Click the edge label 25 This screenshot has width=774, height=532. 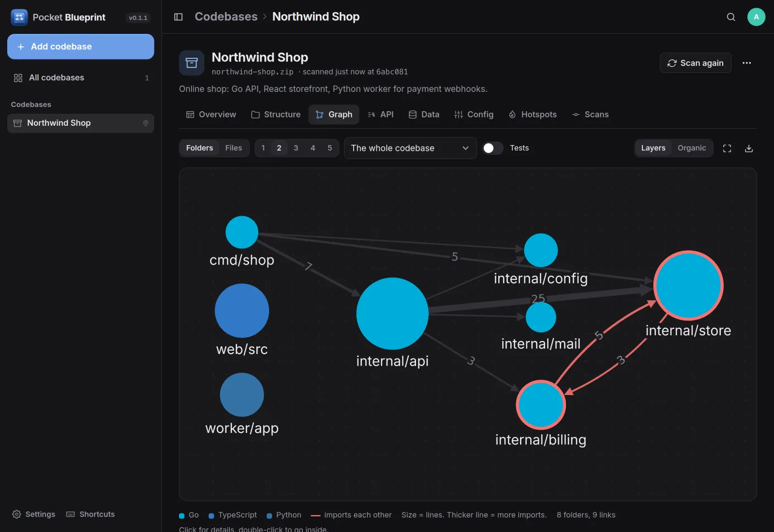538,298
